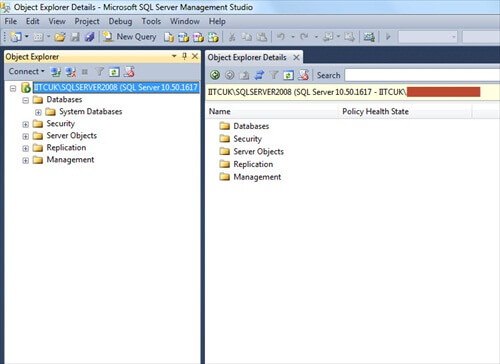Click the Forward button in Details pane
Image resolution: width=500 pixels, height=364 pixels.
click(230, 75)
